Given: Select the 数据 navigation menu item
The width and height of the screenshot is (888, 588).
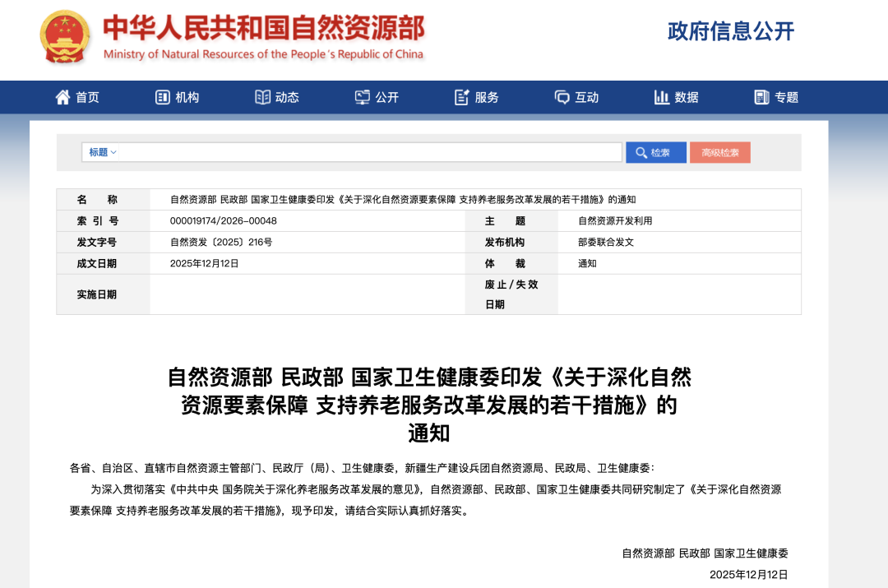Looking at the screenshot, I should [687, 97].
